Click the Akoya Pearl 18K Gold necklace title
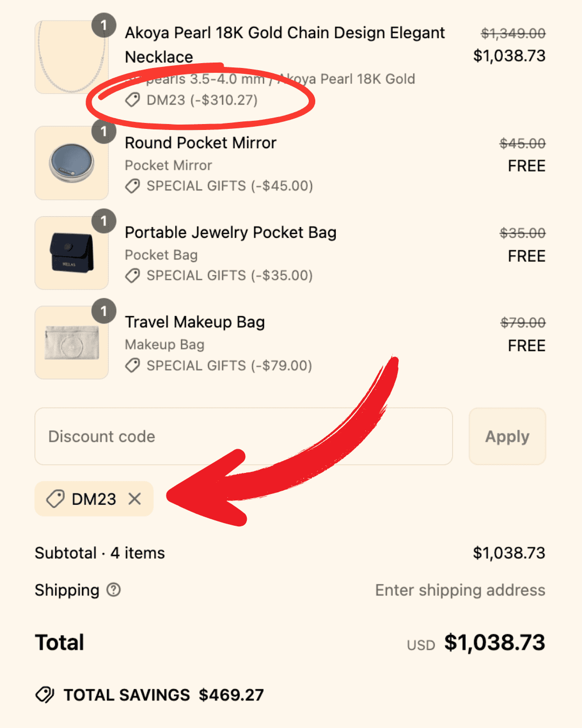The image size is (582, 728). [285, 33]
